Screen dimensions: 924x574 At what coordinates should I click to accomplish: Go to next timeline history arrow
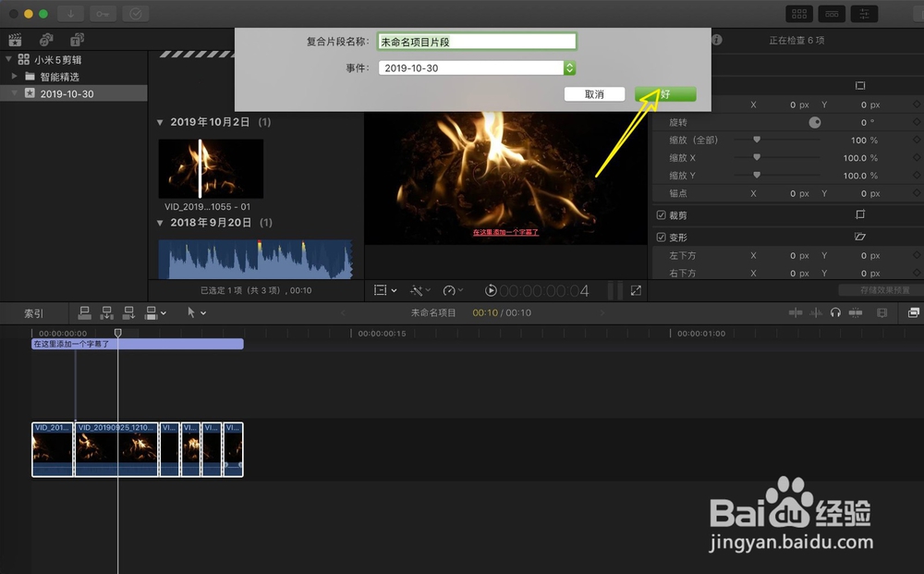click(x=602, y=313)
